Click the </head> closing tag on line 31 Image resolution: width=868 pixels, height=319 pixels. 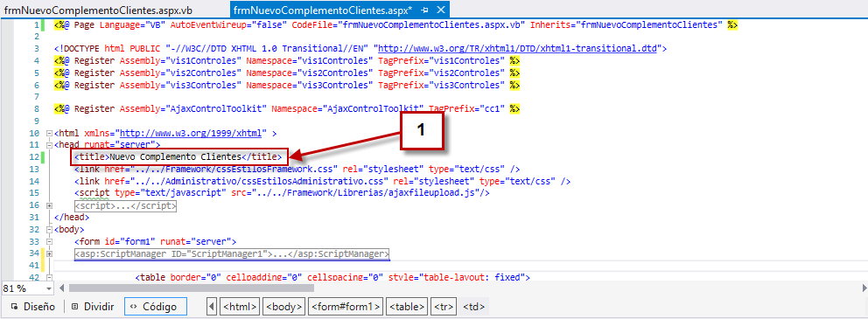tap(72, 218)
